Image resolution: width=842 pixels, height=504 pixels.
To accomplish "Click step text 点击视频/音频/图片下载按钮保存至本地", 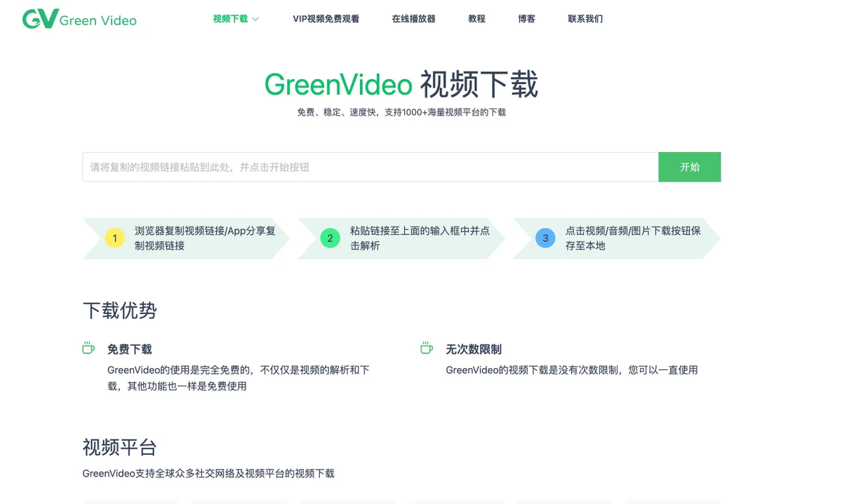I will tap(633, 238).
